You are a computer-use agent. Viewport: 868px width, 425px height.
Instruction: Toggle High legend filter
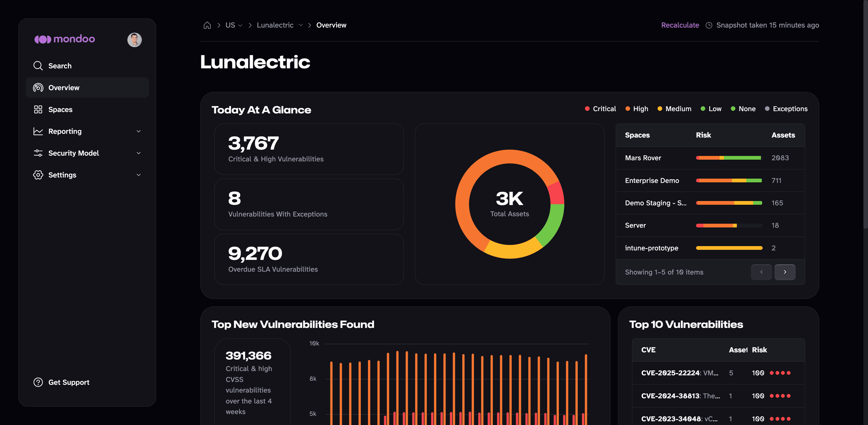[637, 109]
